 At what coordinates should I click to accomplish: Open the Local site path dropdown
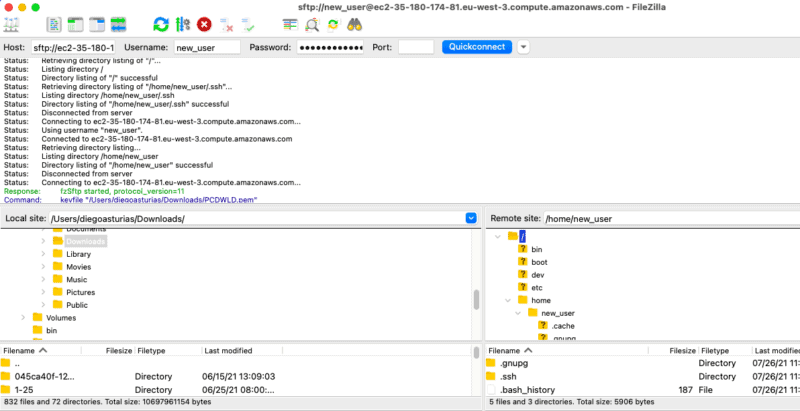[471, 218]
